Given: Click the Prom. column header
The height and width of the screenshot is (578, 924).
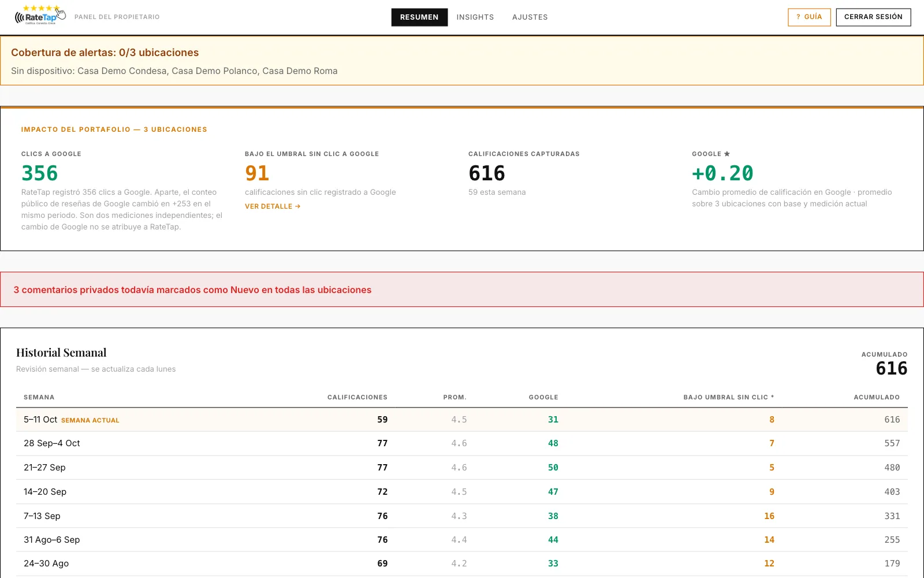Looking at the screenshot, I should click(455, 397).
